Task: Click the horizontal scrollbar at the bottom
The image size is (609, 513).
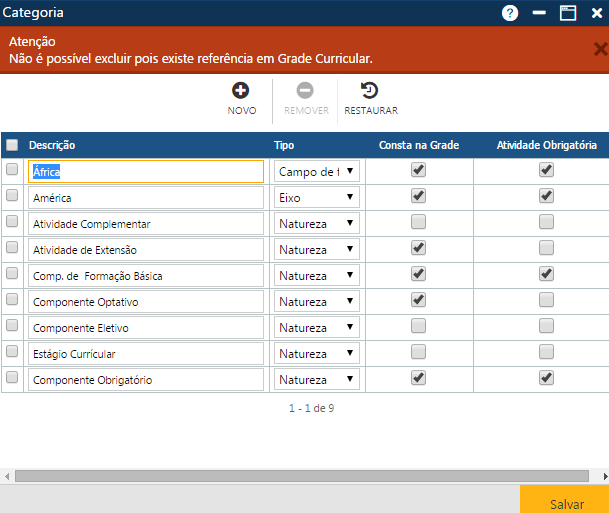Action: point(300,476)
